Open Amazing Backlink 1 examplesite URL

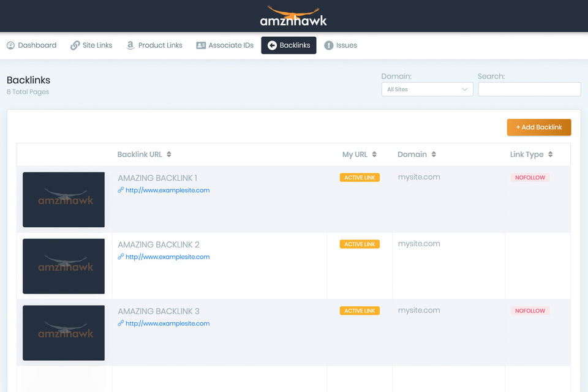click(168, 190)
